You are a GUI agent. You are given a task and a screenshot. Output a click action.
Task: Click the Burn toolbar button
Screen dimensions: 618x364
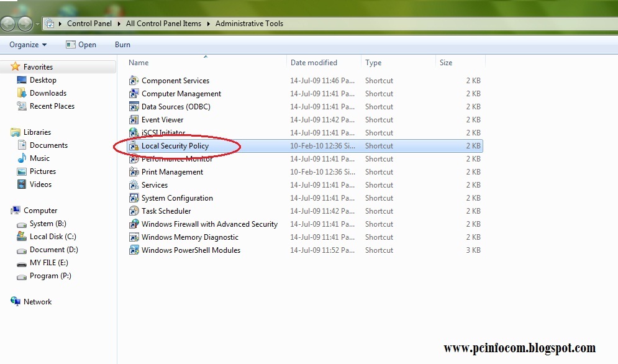[x=122, y=45]
